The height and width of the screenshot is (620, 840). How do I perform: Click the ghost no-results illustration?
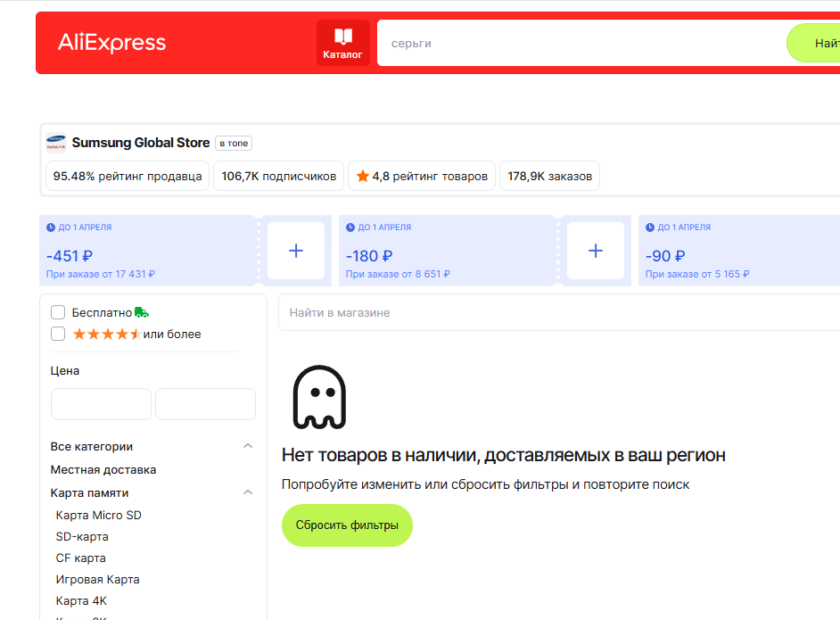(319, 397)
